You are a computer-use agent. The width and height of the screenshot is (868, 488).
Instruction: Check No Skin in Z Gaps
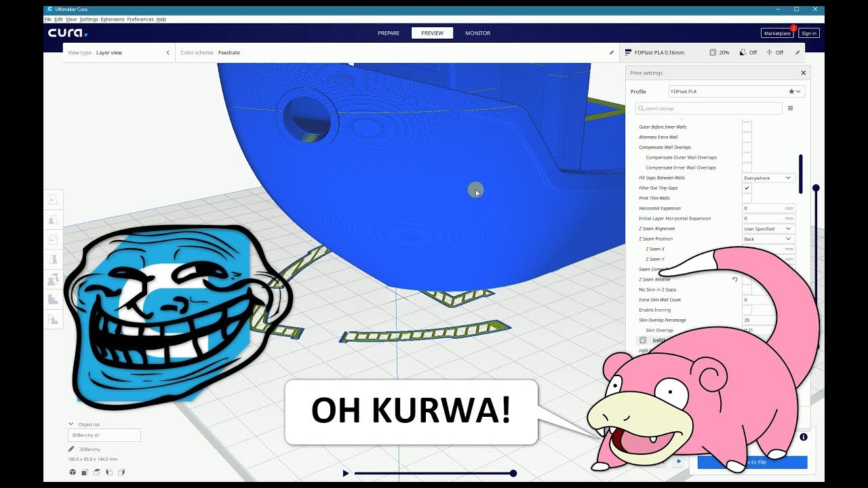tap(747, 289)
